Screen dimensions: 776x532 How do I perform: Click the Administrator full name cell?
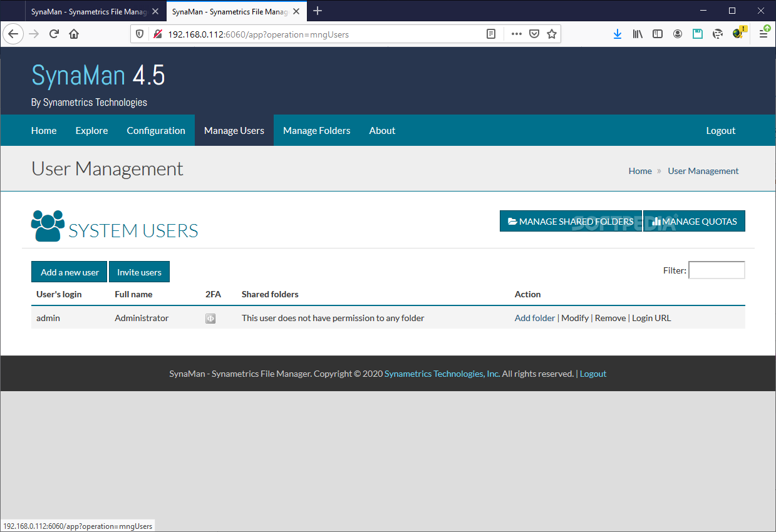click(x=142, y=318)
